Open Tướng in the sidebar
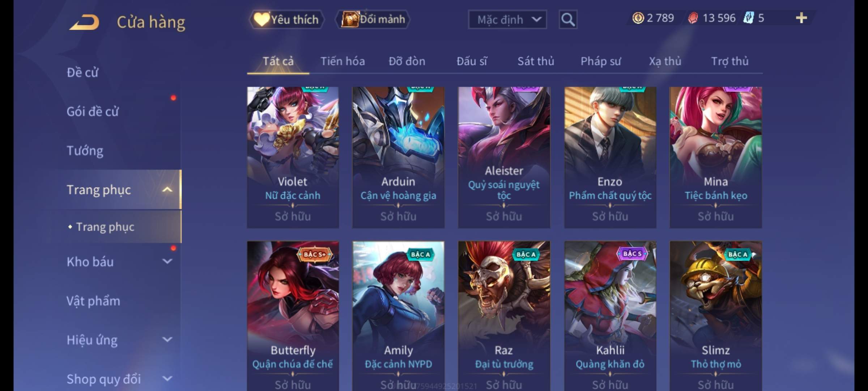The width and height of the screenshot is (868, 391). (85, 151)
